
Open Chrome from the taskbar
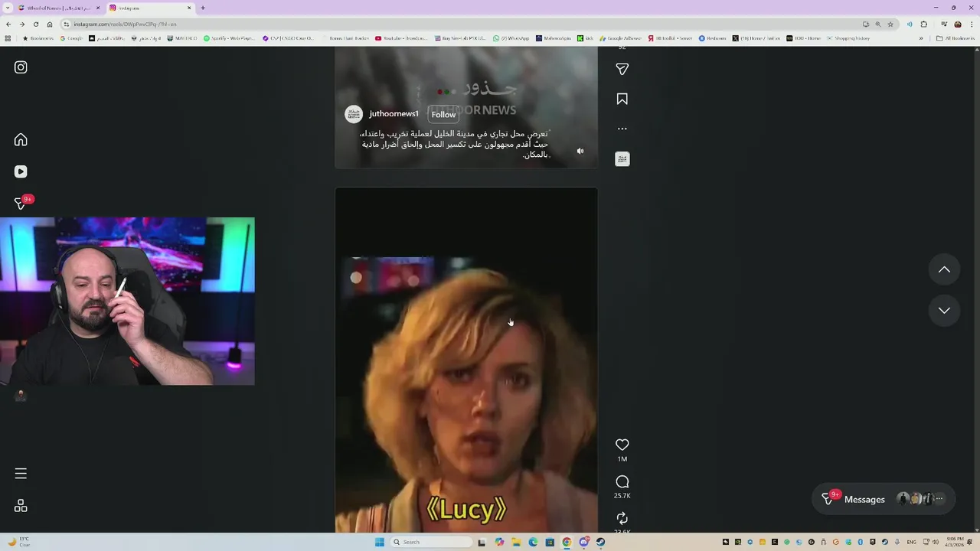567,542
